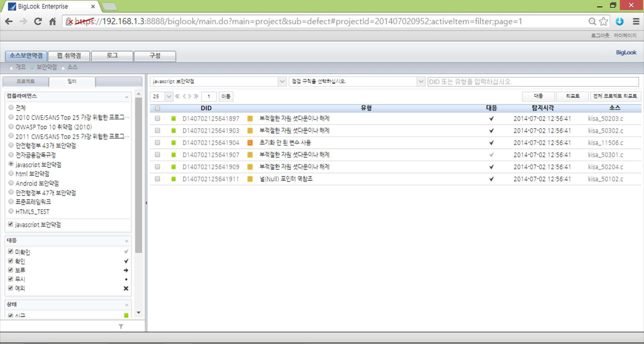The image size is (644, 344).
Task: Open the 개요 sub-menu link
Action: pyautogui.click(x=20, y=67)
